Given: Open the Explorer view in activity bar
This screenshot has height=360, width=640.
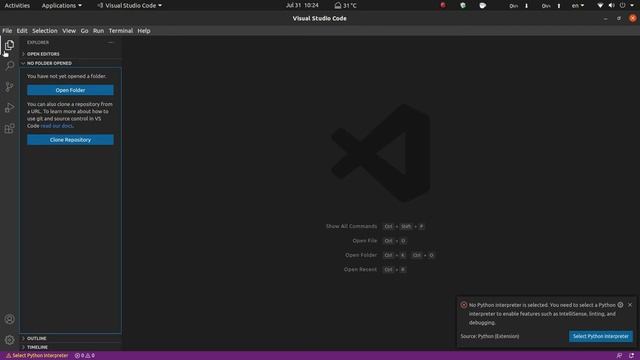Looking at the screenshot, I should pos(9,45).
